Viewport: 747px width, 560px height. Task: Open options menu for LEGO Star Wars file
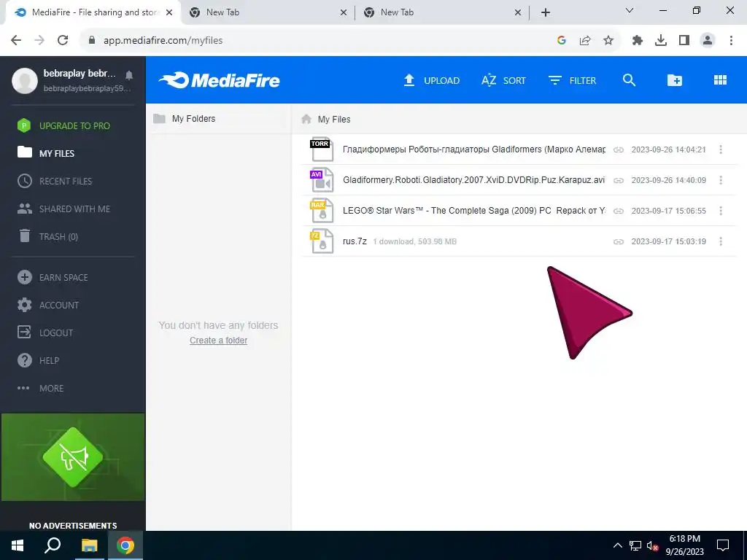pos(721,211)
